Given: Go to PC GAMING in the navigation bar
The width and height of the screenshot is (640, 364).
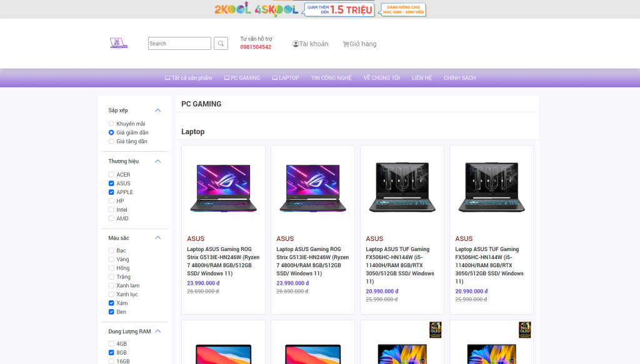Looking at the screenshot, I should [242, 78].
